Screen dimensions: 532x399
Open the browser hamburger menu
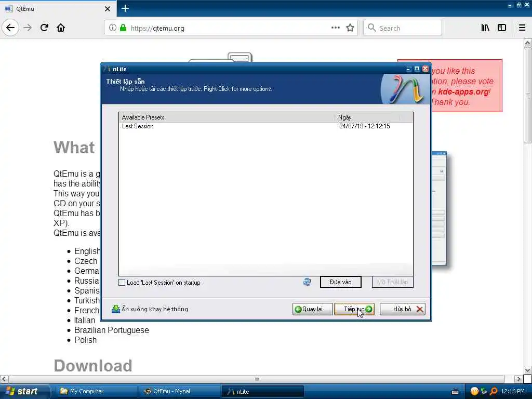point(522,28)
